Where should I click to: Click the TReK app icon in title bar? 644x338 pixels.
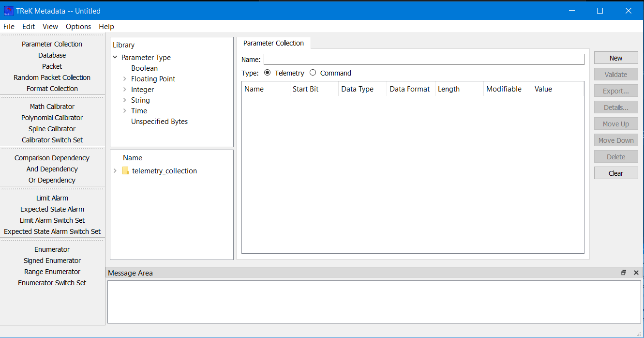tap(9, 11)
